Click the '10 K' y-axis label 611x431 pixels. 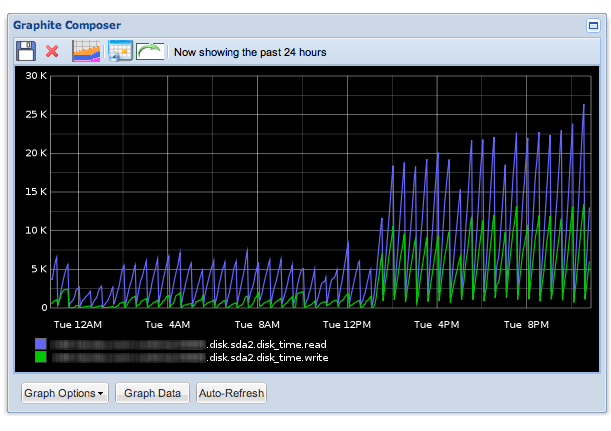coord(36,230)
